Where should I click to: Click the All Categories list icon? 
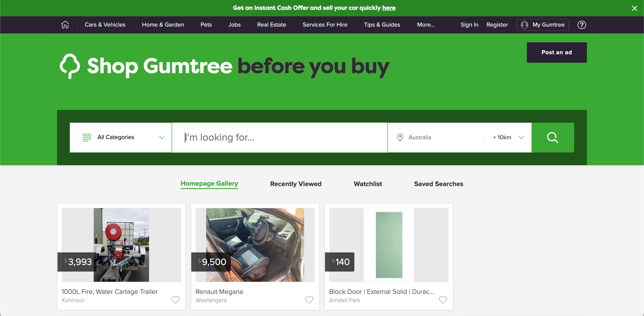87,137
